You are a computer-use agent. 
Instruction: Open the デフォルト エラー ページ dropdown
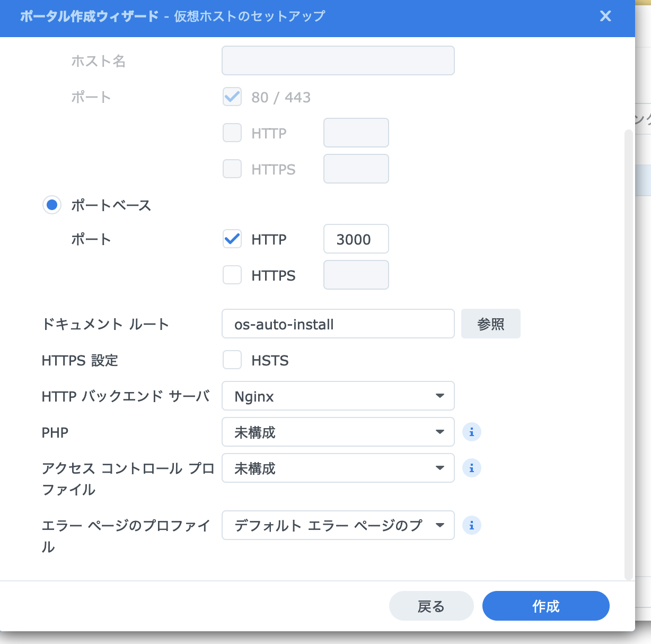[338, 525]
